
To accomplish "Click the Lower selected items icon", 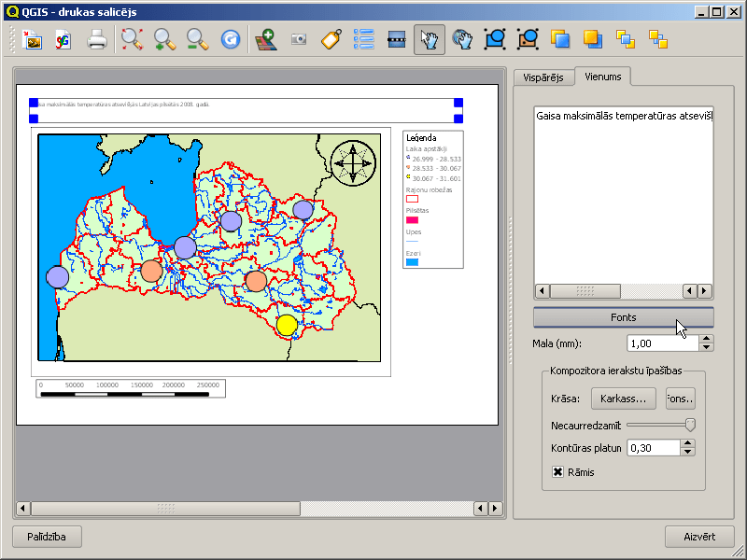I will 593,39.
